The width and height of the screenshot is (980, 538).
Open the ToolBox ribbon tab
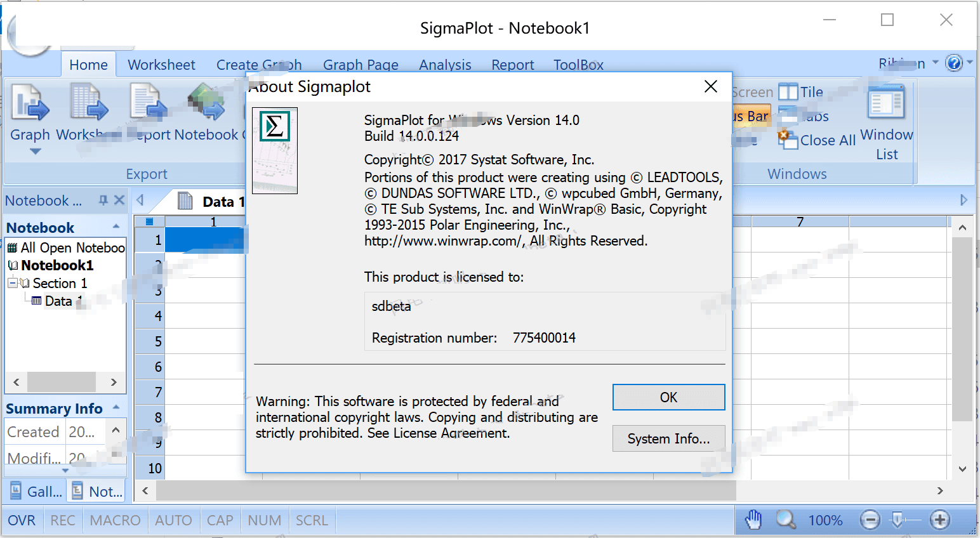[x=578, y=65]
